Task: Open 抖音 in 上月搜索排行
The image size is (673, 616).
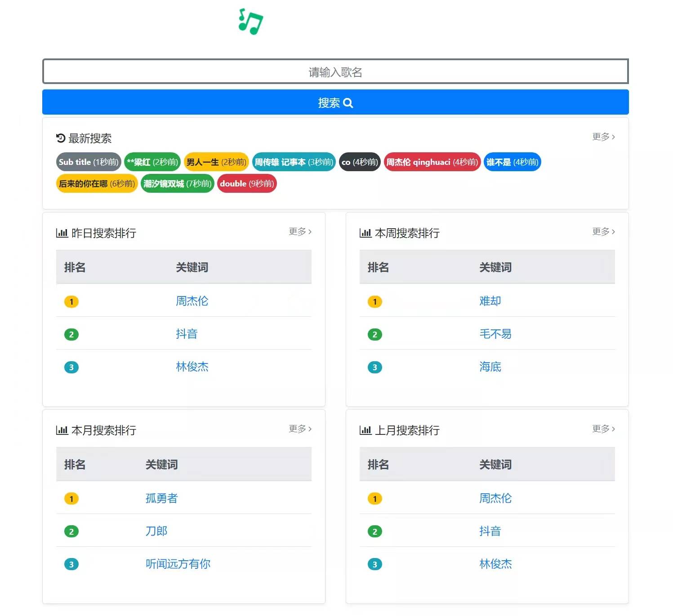Action: [x=490, y=531]
